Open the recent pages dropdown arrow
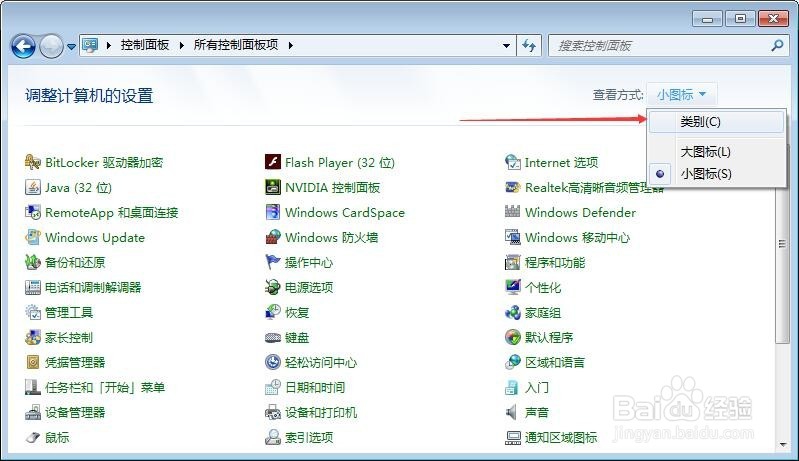This screenshot has width=799, height=461. 71,46
